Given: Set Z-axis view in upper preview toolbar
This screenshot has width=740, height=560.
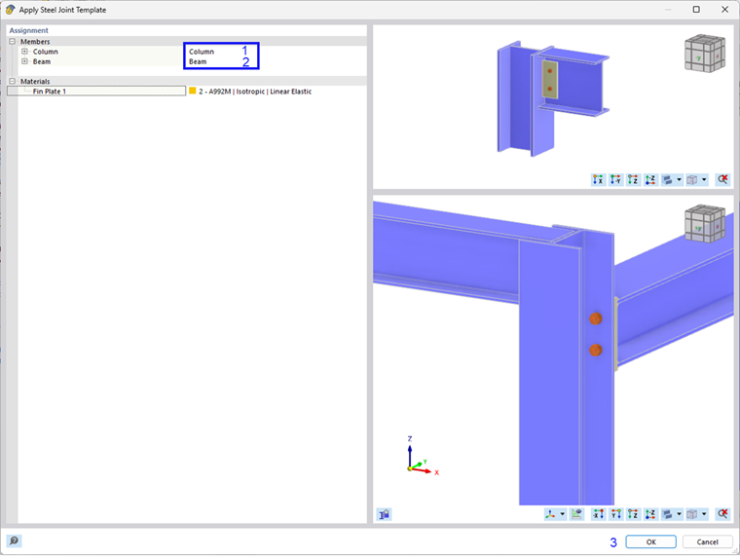Looking at the screenshot, I should (633, 180).
